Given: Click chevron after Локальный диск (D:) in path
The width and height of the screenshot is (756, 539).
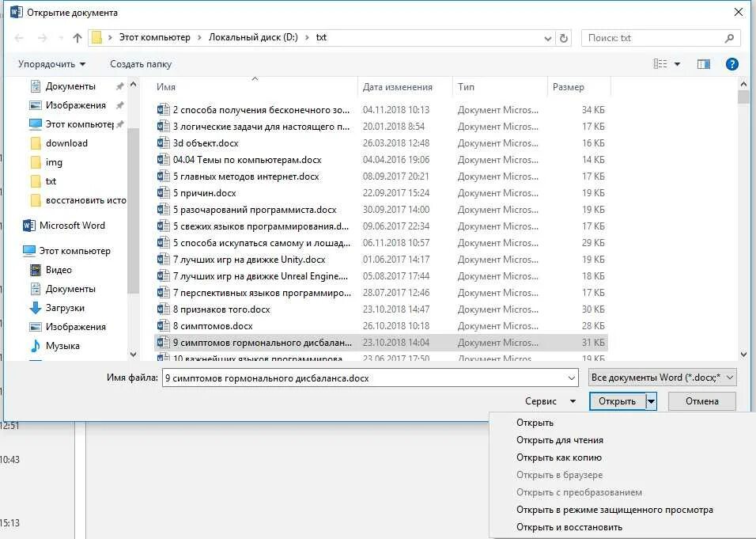Looking at the screenshot, I should click(307, 38).
